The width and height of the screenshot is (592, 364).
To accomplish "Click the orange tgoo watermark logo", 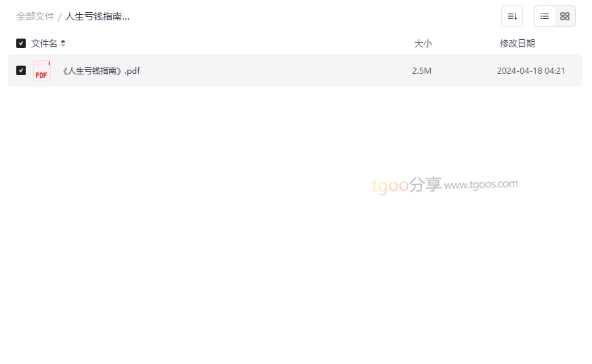I will coord(390,185).
